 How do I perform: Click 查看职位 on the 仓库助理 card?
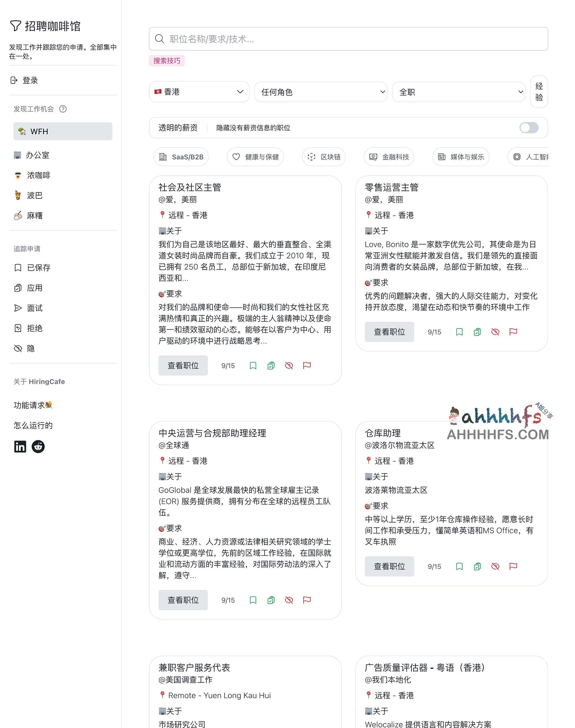pyautogui.click(x=389, y=566)
